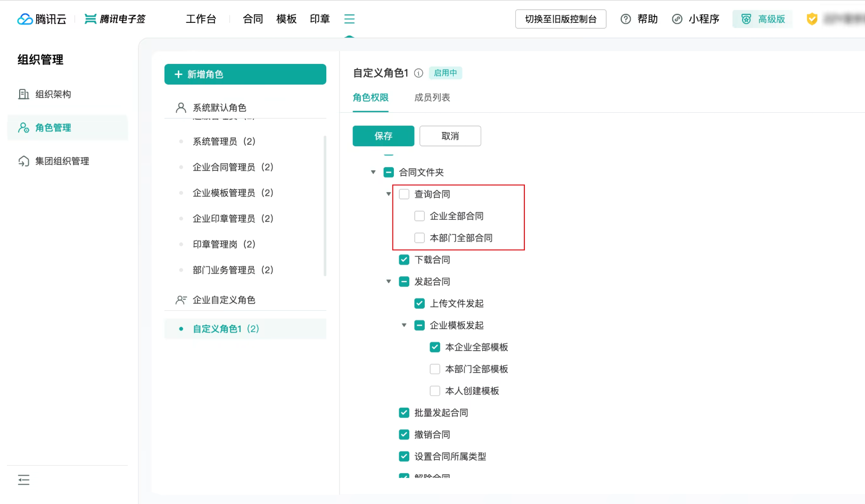Image resolution: width=865 pixels, height=504 pixels.
Task: Switch to the 成员列表 tab
Action: tap(432, 97)
